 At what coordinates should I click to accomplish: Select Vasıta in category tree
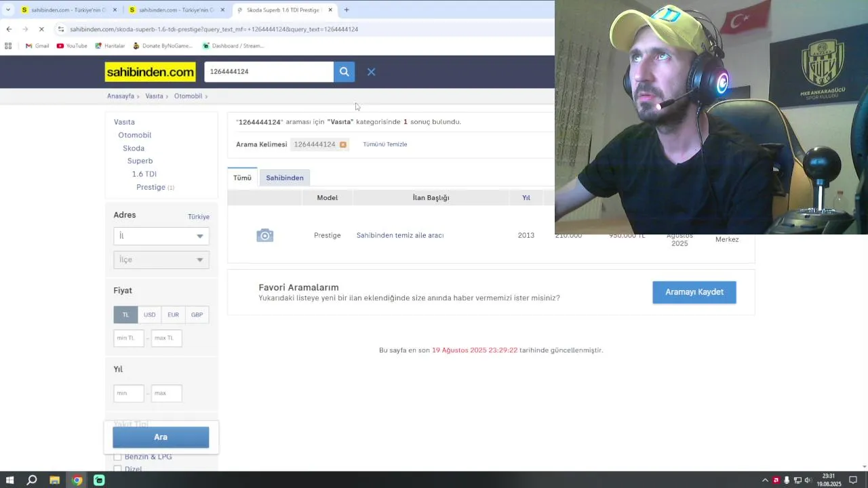tap(124, 122)
